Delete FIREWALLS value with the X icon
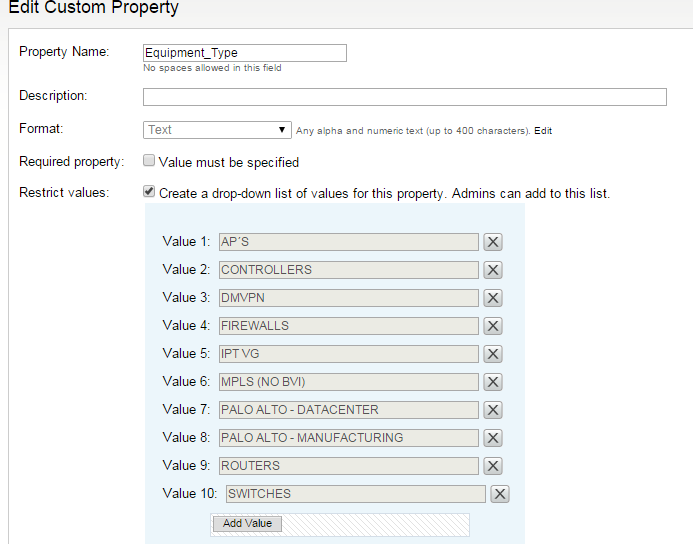Image resolution: width=693 pixels, height=544 pixels. tap(493, 326)
